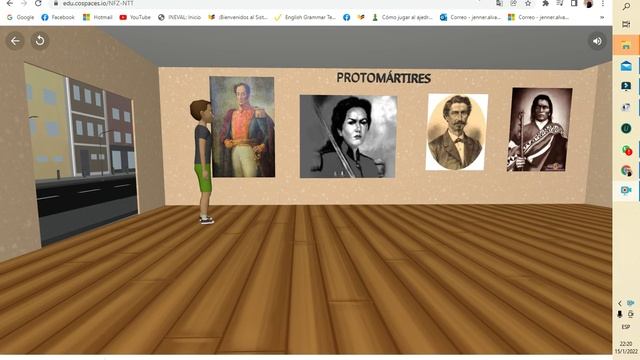The height and width of the screenshot is (360, 640).
Task: Open Chrome three-dot menu
Action: 603,3
